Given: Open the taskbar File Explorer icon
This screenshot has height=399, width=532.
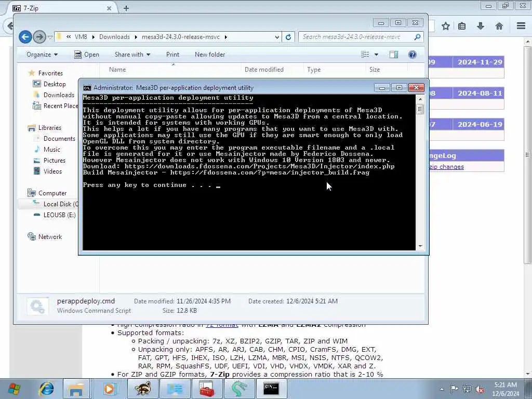Looking at the screenshot, I should click(x=76, y=389).
